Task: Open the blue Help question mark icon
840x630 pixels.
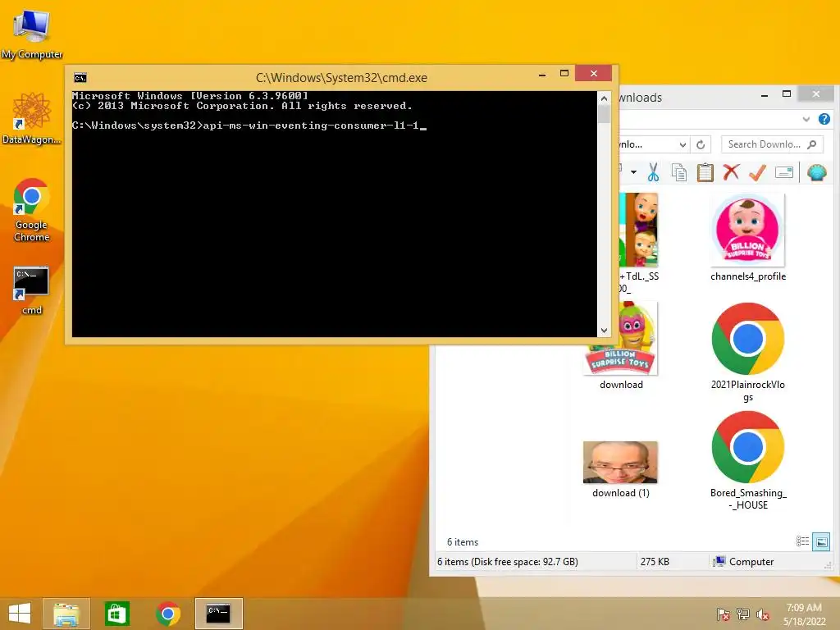Action: [x=824, y=119]
